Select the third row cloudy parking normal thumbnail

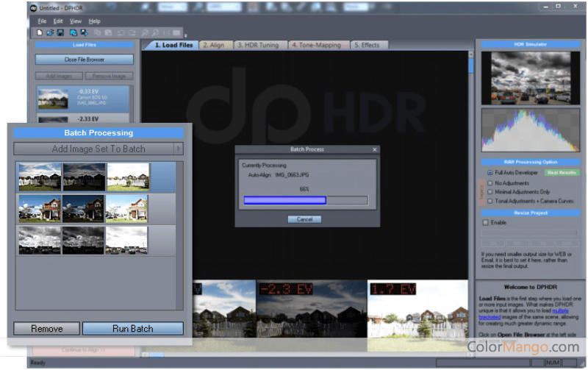40,241
